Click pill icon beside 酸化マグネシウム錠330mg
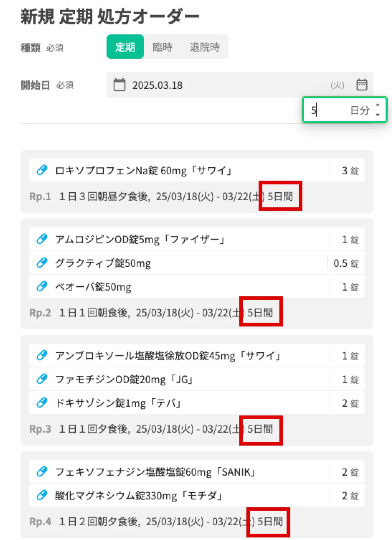Image resolution: width=392 pixels, height=540 pixels. click(x=42, y=495)
